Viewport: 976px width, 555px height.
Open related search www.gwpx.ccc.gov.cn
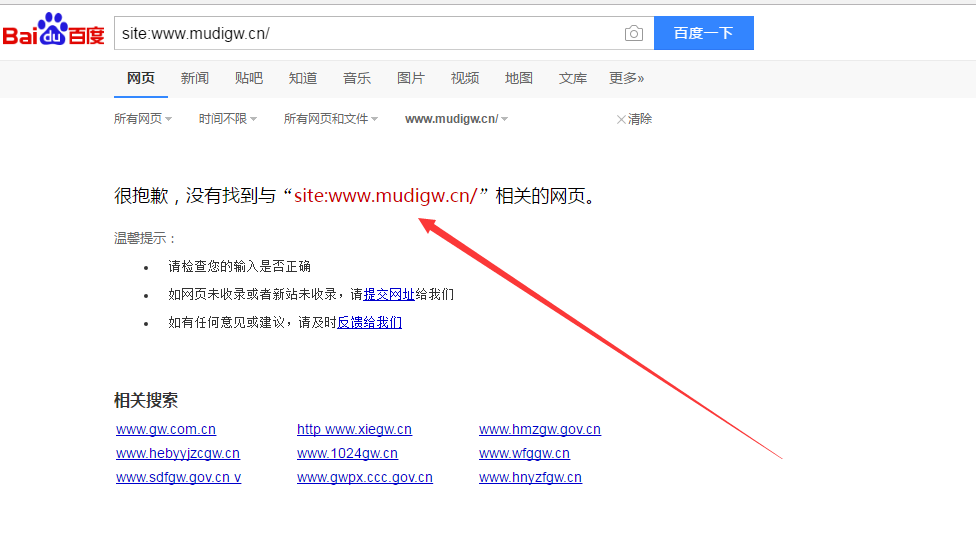point(365,478)
